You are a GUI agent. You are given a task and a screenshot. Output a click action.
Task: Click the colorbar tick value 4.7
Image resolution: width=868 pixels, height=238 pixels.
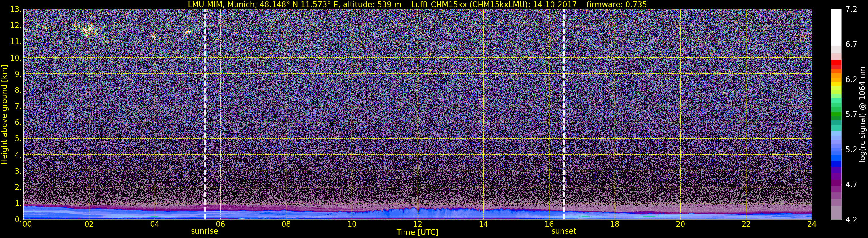851,184
